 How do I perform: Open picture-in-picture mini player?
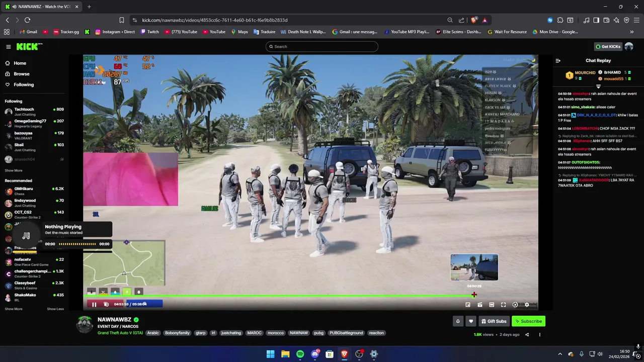pos(468,305)
